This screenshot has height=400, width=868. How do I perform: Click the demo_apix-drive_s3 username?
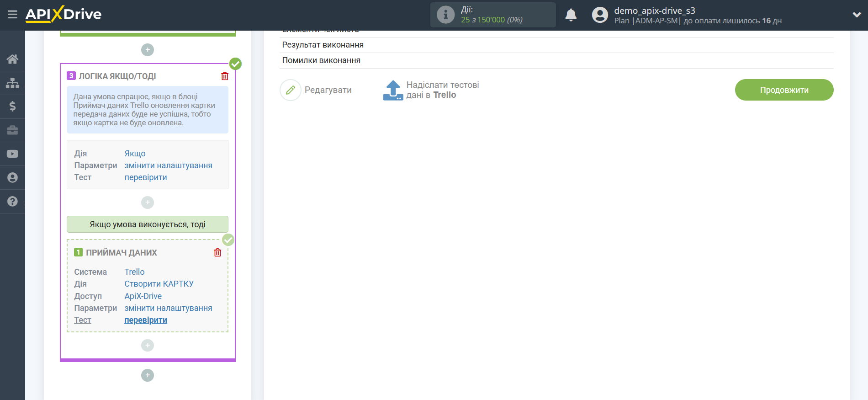point(654,11)
